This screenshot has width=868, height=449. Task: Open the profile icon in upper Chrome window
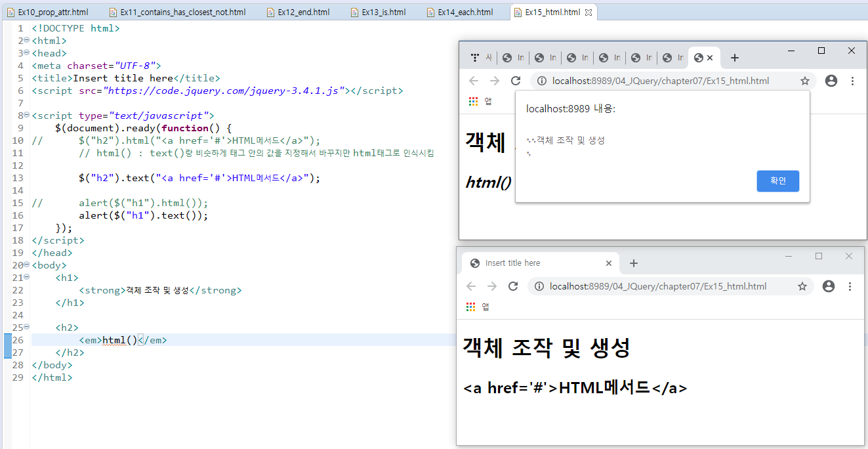click(x=831, y=81)
